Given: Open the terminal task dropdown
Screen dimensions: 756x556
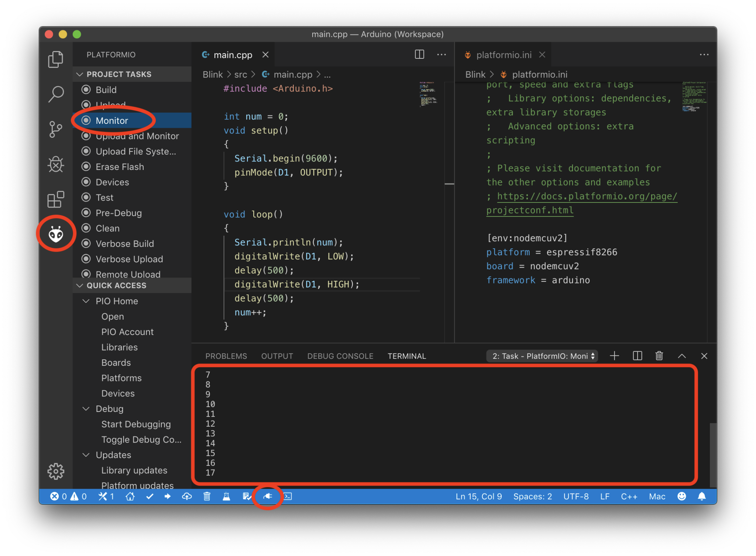Looking at the screenshot, I should [x=542, y=356].
